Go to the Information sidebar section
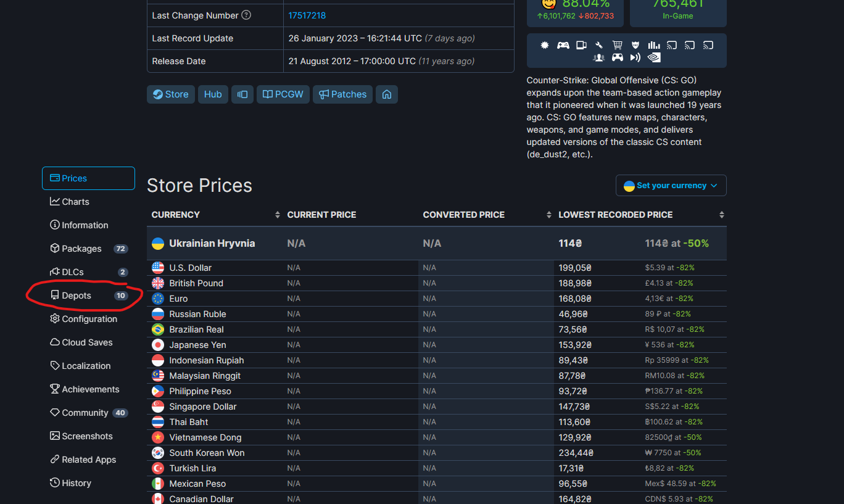The image size is (844, 504). [88, 225]
